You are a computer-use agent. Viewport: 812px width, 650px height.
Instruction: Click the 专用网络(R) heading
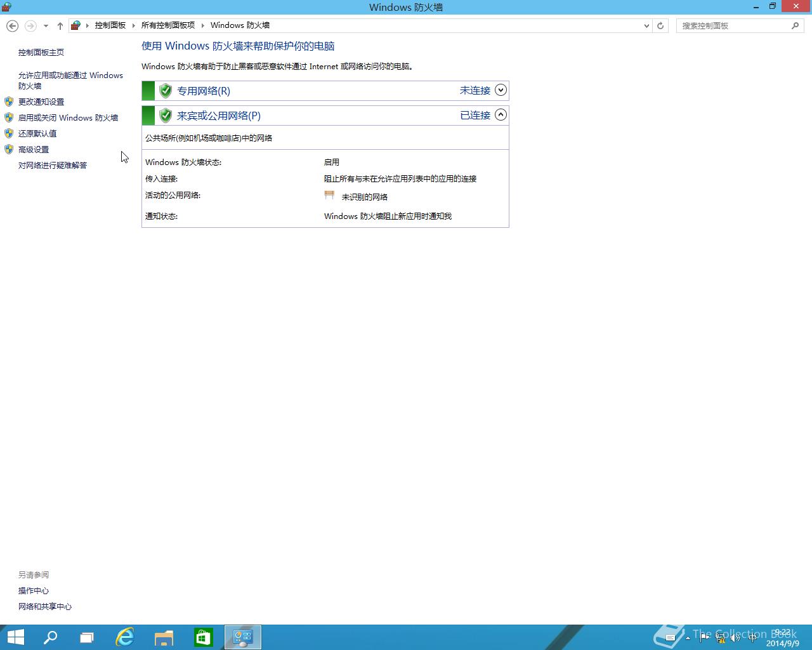204,91
